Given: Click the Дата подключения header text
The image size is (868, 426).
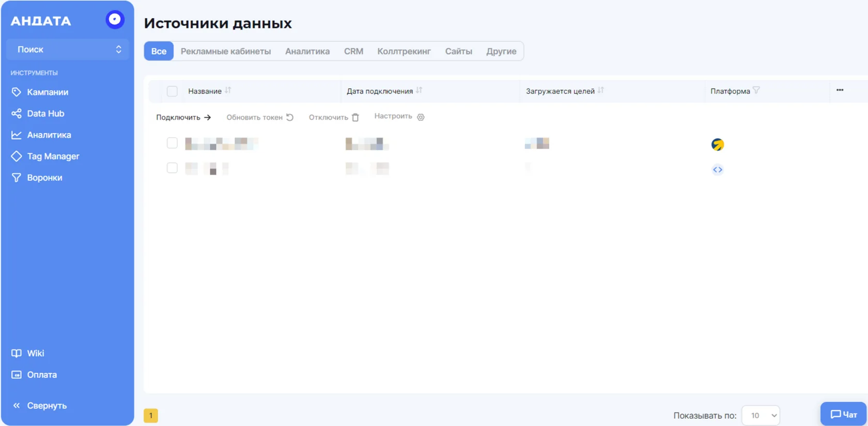Looking at the screenshot, I should coord(380,91).
